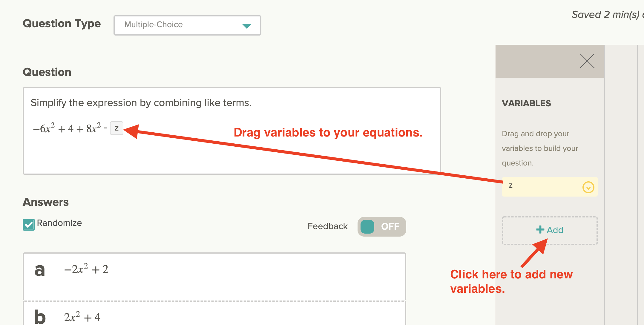Screen dimensions: 644x325
Task: Select the yellow z variable row
Action: (x=544, y=186)
